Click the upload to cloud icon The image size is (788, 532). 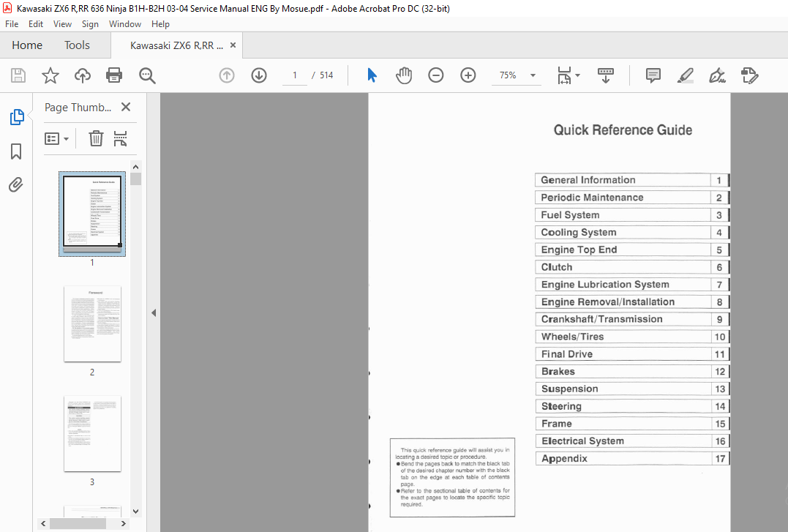83,75
